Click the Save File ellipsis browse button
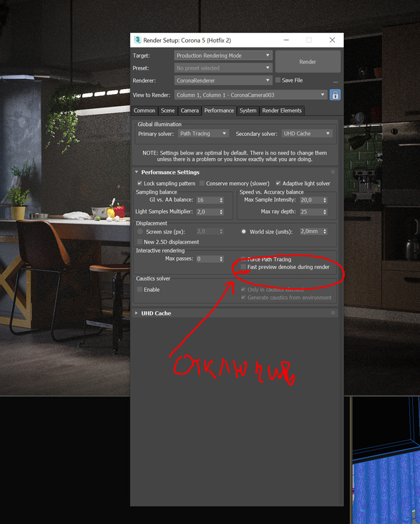The image size is (420, 524). [335, 81]
